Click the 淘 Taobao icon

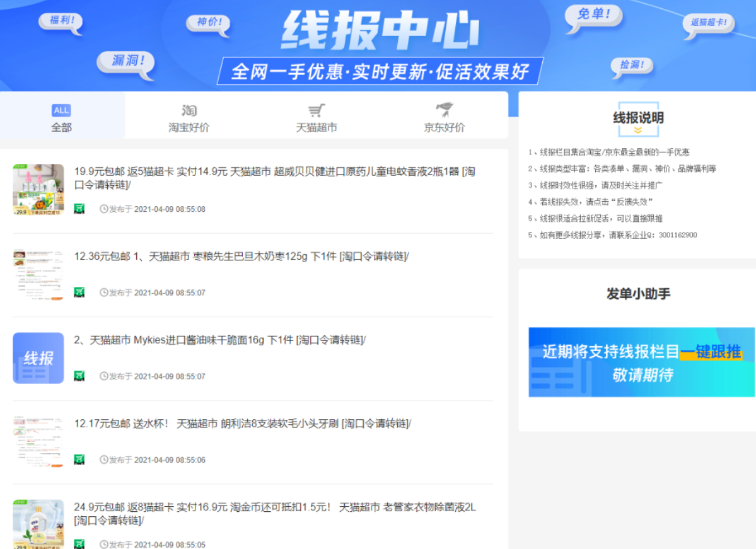tap(189, 110)
